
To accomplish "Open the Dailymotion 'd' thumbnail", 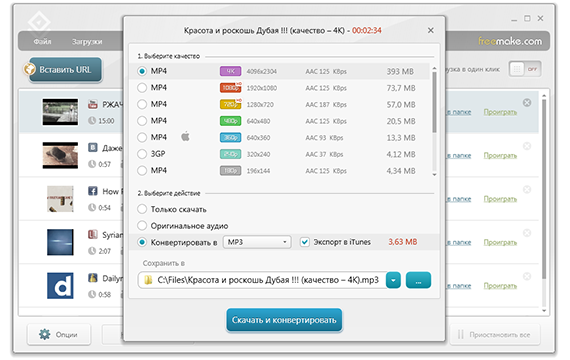I will click(60, 286).
